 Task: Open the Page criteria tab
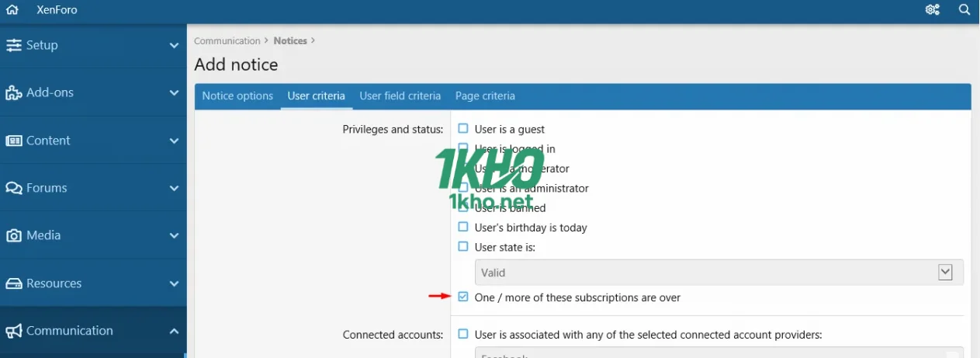(485, 96)
